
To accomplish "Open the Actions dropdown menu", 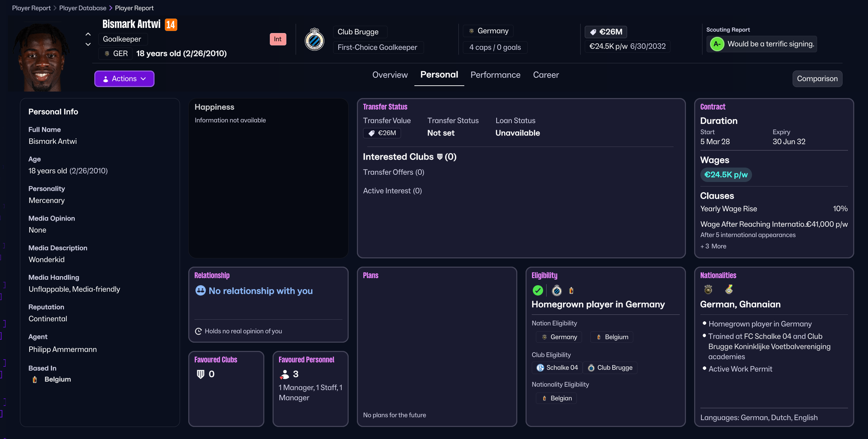I will coord(124,79).
